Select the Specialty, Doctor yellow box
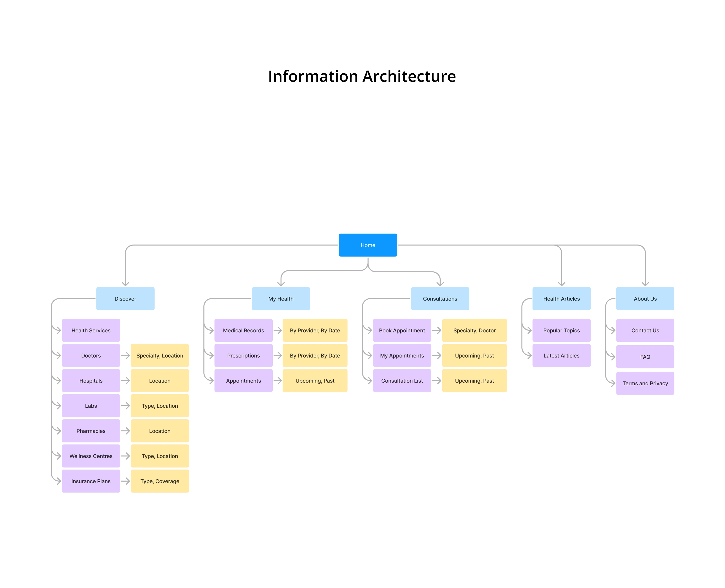Viewport: 725px width, 588px height. tap(474, 330)
